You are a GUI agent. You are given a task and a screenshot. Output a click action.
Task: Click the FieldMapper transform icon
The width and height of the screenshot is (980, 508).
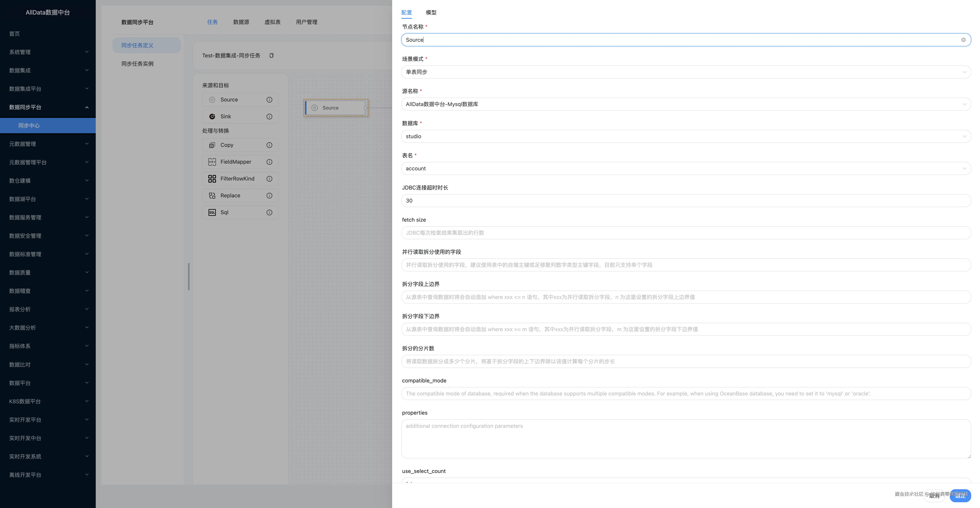pos(212,162)
